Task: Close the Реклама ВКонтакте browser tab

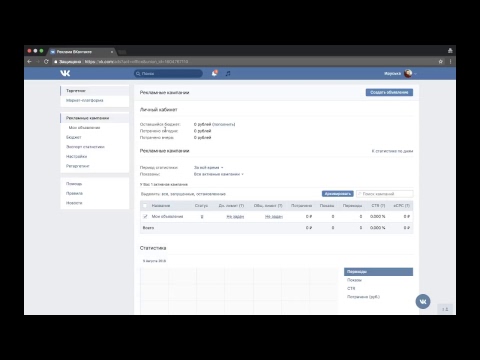Action: click(112, 52)
